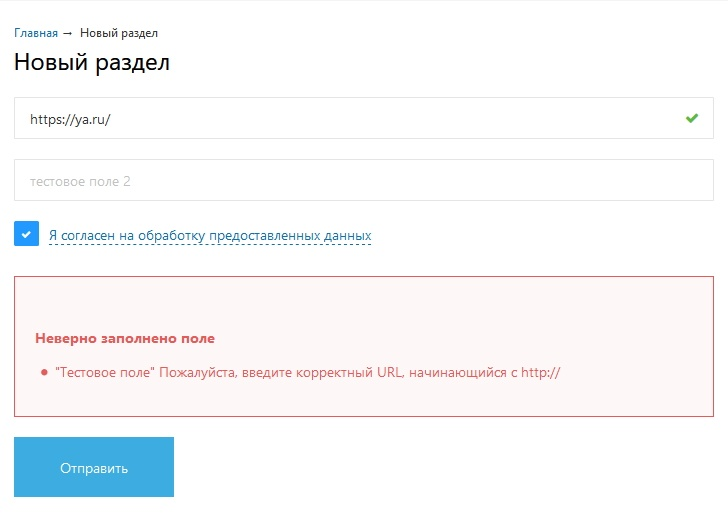Click into the 'тестовое поле 2' field

[x=364, y=181]
